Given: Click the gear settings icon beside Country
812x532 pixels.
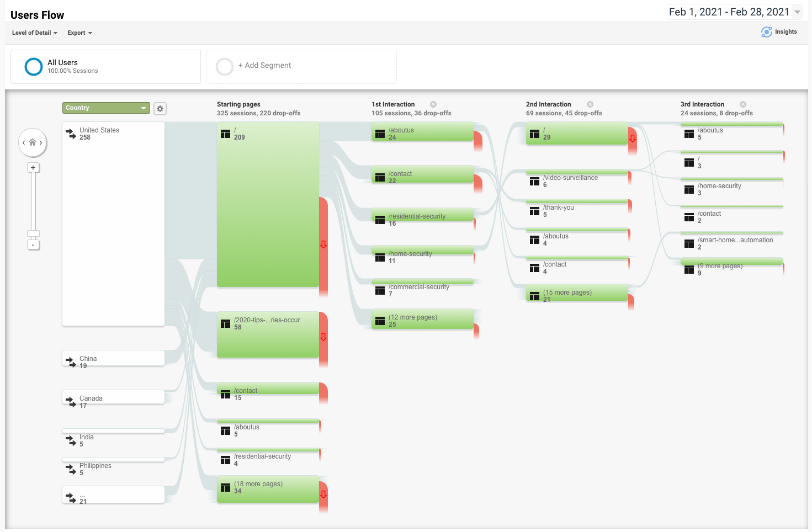Looking at the screenshot, I should (x=160, y=109).
